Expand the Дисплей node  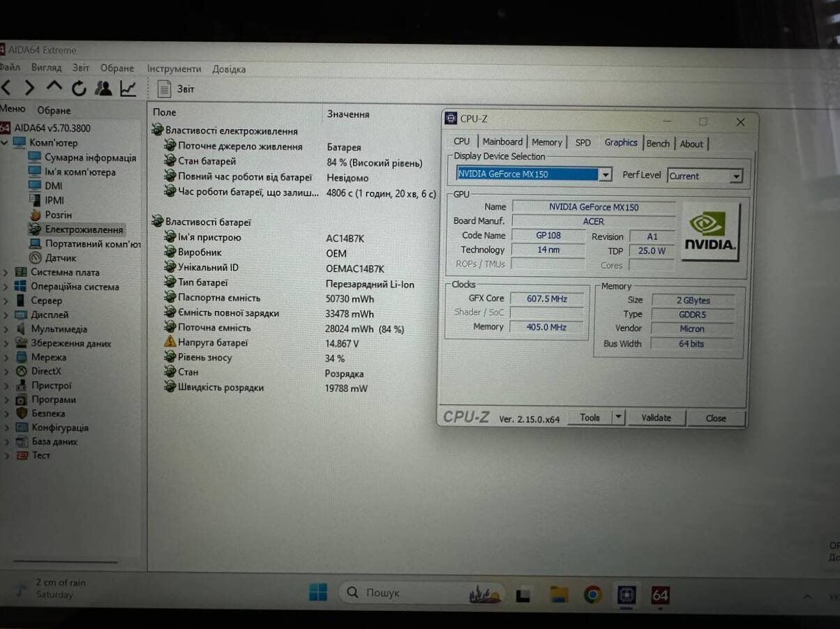click(x=6, y=314)
